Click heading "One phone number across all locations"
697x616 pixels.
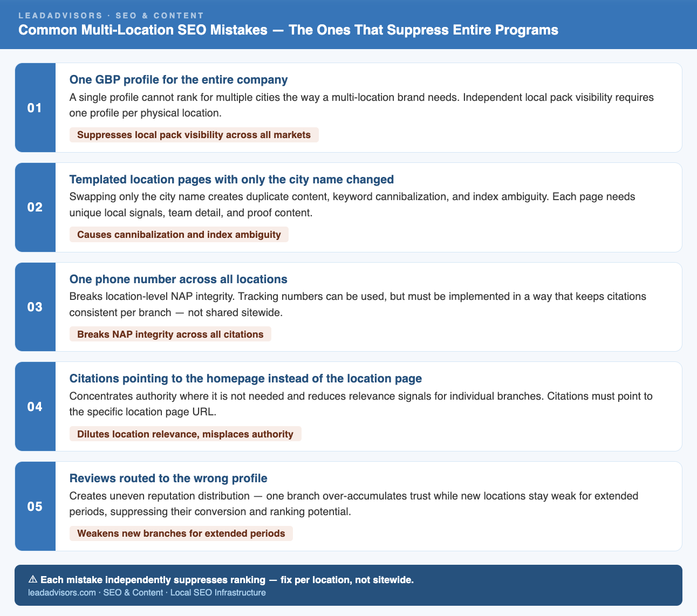178,279
